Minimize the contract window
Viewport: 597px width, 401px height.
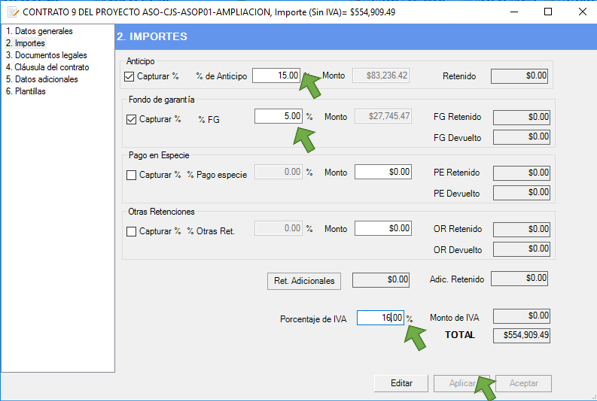pos(514,12)
